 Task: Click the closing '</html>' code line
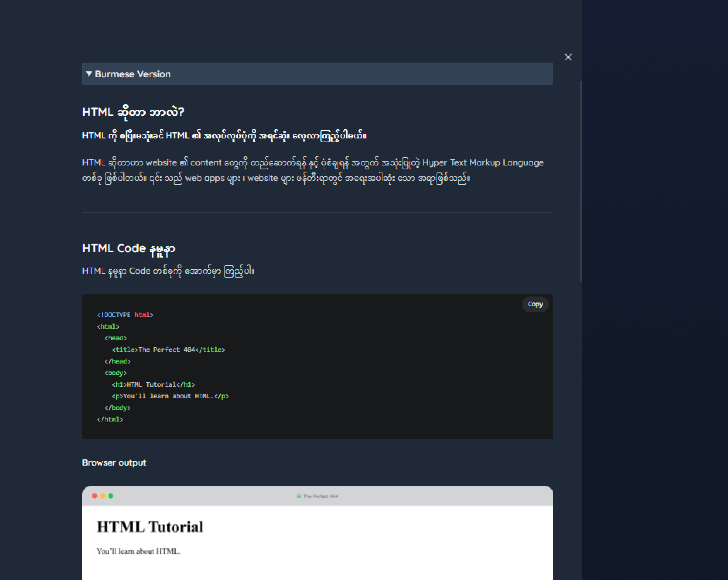click(x=110, y=419)
